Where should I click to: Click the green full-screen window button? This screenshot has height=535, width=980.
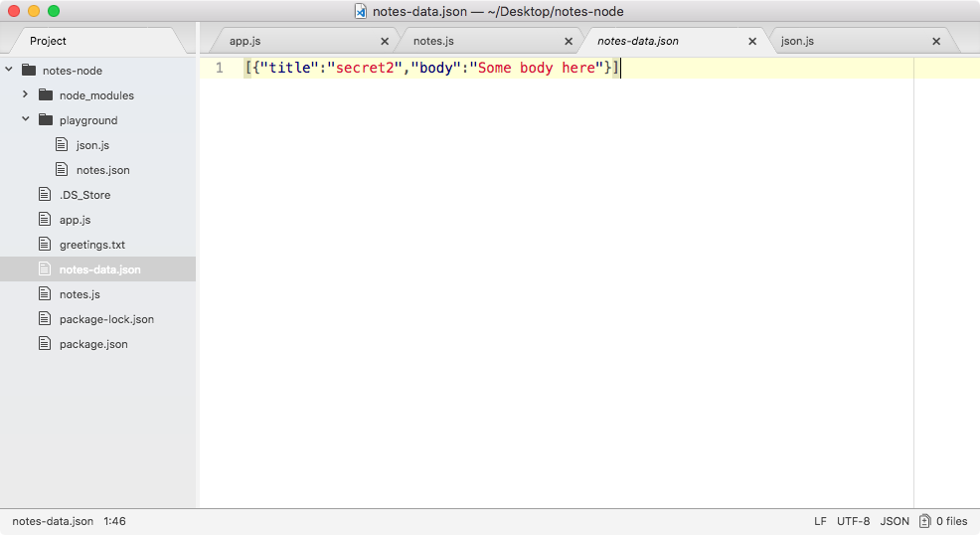pyautogui.click(x=54, y=11)
